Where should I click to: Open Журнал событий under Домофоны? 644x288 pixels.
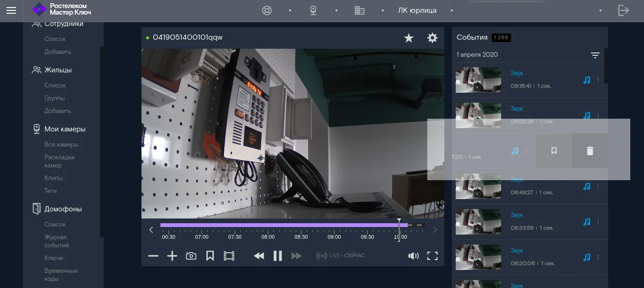point(57,241)
